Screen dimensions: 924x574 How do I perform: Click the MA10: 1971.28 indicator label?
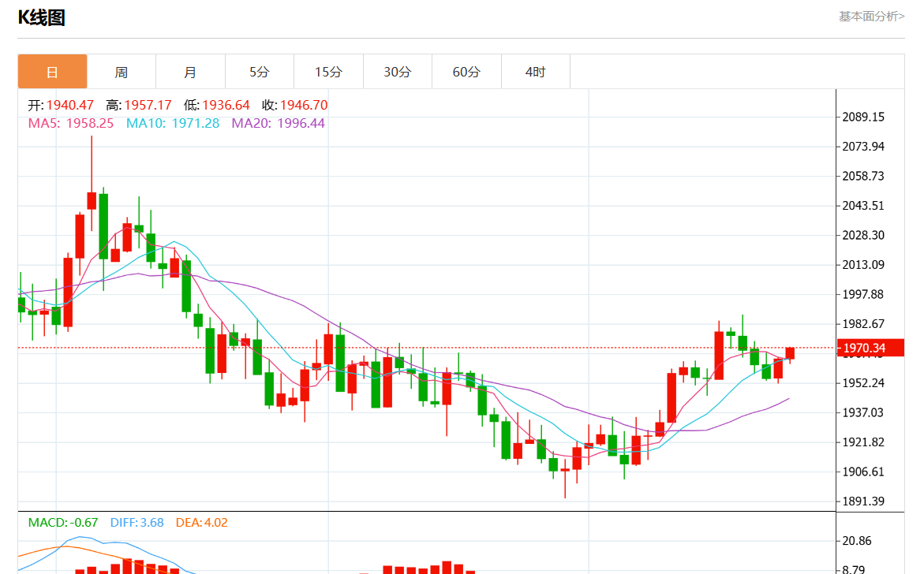coord(173,124)
